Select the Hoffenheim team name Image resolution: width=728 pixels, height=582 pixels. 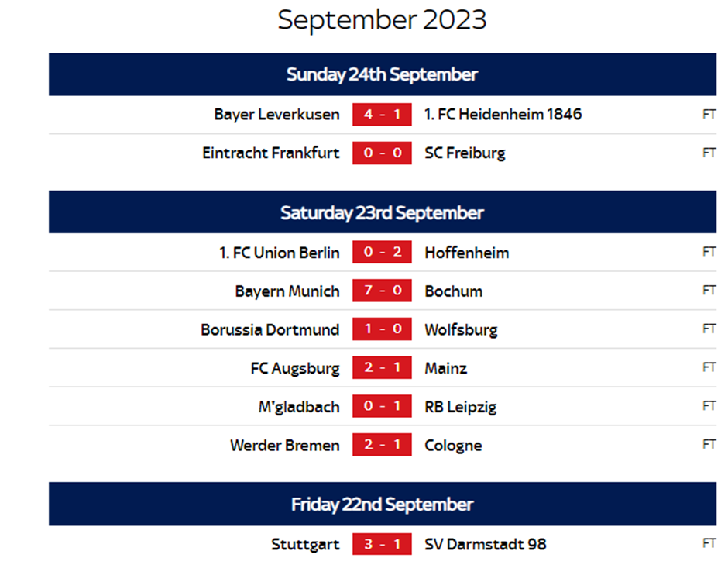(x=466, y=253)
